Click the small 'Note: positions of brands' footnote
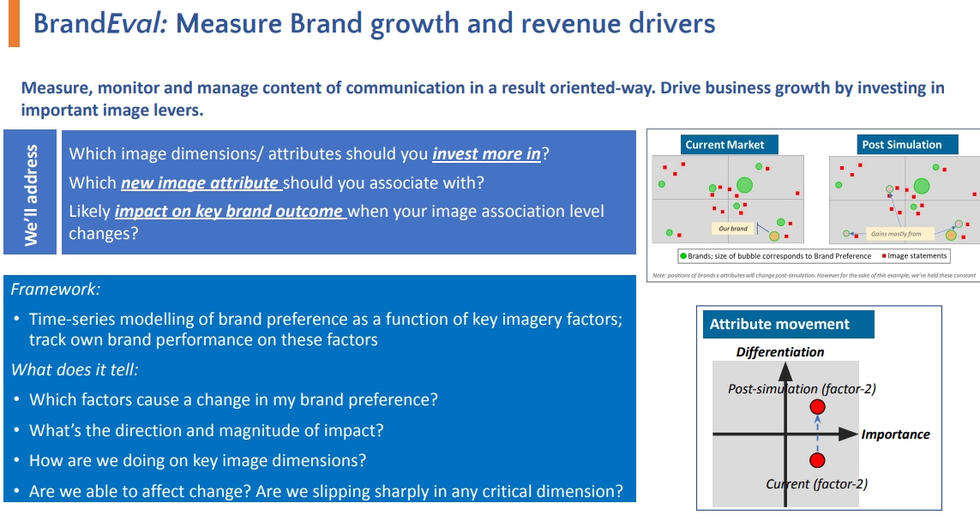This screenshot has width=980, height=515. click(814, 276)
